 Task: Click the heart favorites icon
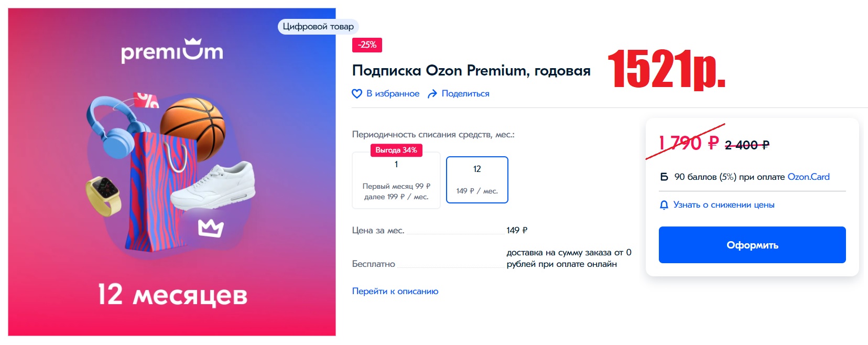[x=357, y=94]
